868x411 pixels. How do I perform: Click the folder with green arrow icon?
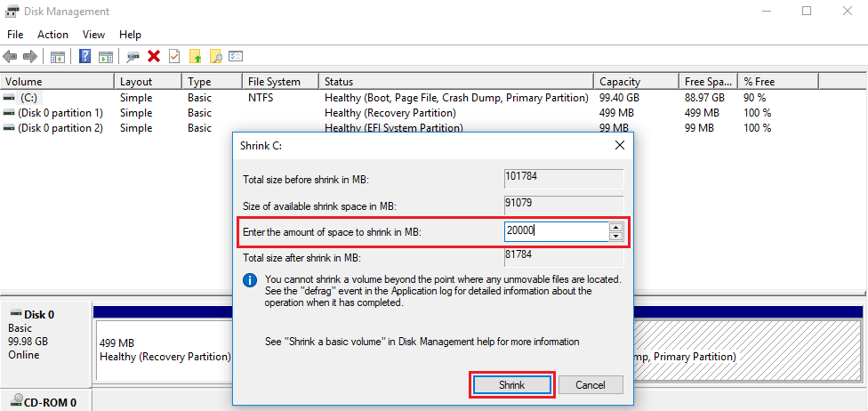196,57
